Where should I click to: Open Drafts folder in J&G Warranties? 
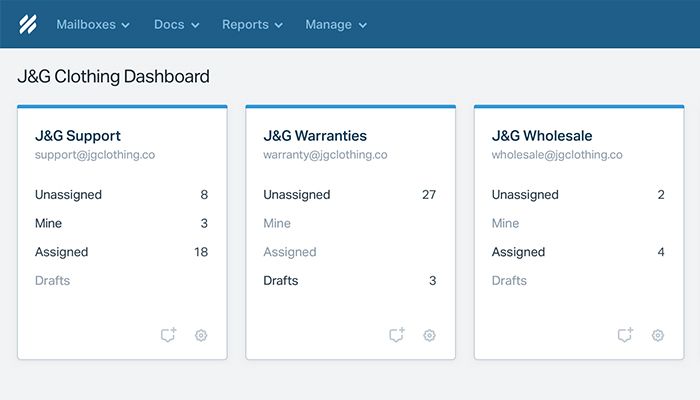coord(281,281)
